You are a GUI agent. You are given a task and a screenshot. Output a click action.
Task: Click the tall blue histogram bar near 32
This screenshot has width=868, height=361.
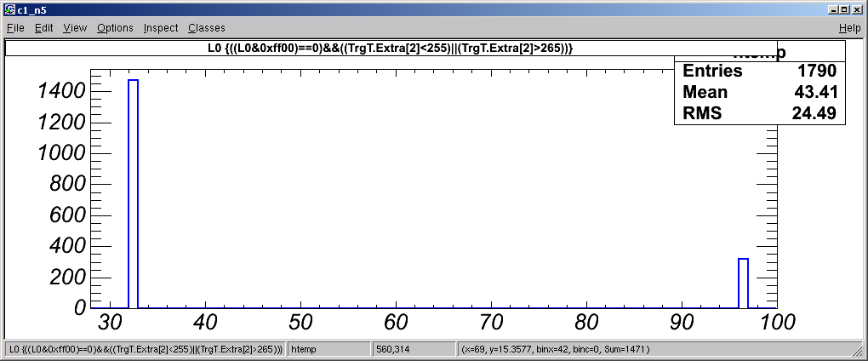pyautogui.click(x=133, y=194)
